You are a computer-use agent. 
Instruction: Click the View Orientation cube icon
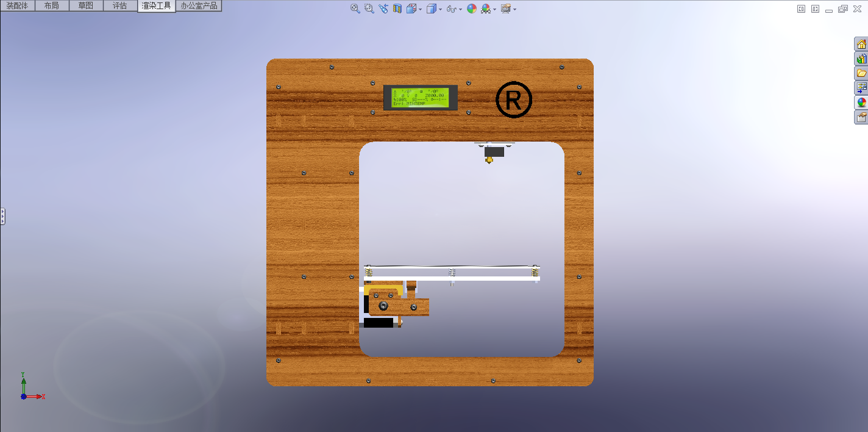coord(411,9)
